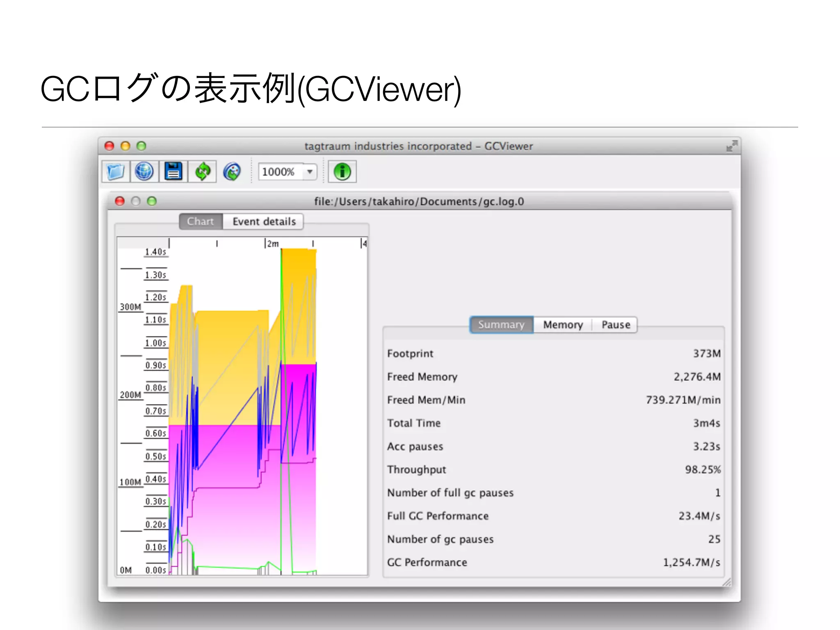Enter full screen via corner arrows icon

(x=732, y=146)
